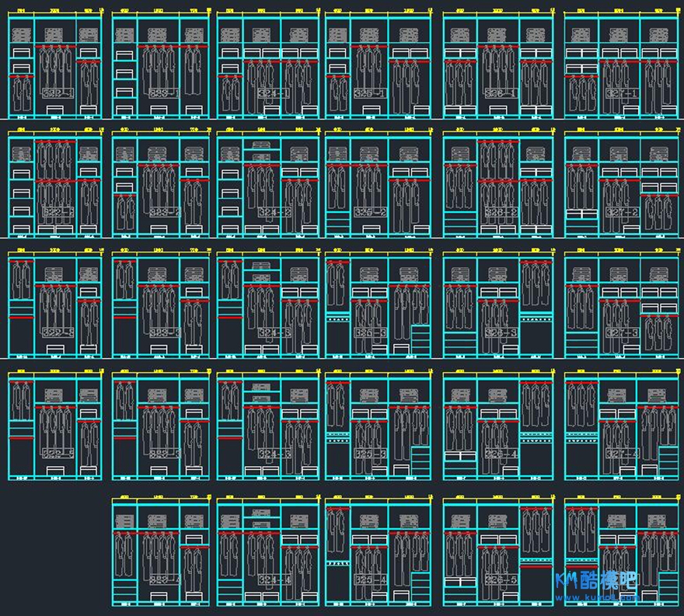Click the 323-4 wardrobe drawing
The image size is (684, 616).
point(161,579)
